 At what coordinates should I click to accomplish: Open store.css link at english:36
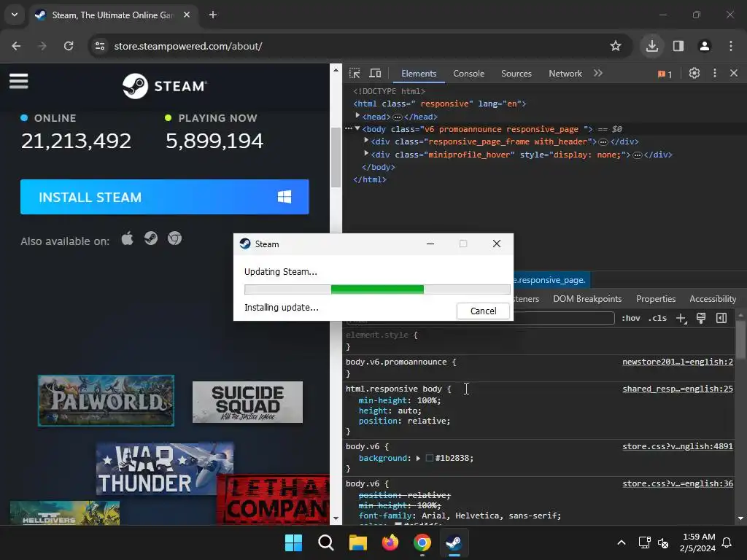click(x=678, y=483)
